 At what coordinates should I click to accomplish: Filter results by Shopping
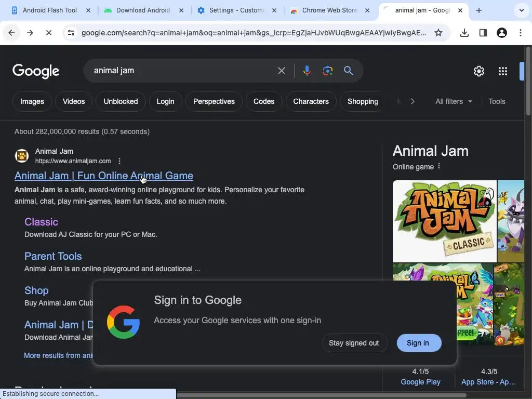363,101
